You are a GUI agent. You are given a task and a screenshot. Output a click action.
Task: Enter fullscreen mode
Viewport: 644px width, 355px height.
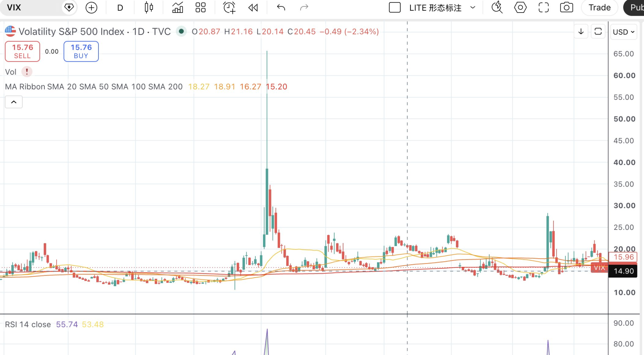click(544, 8)
